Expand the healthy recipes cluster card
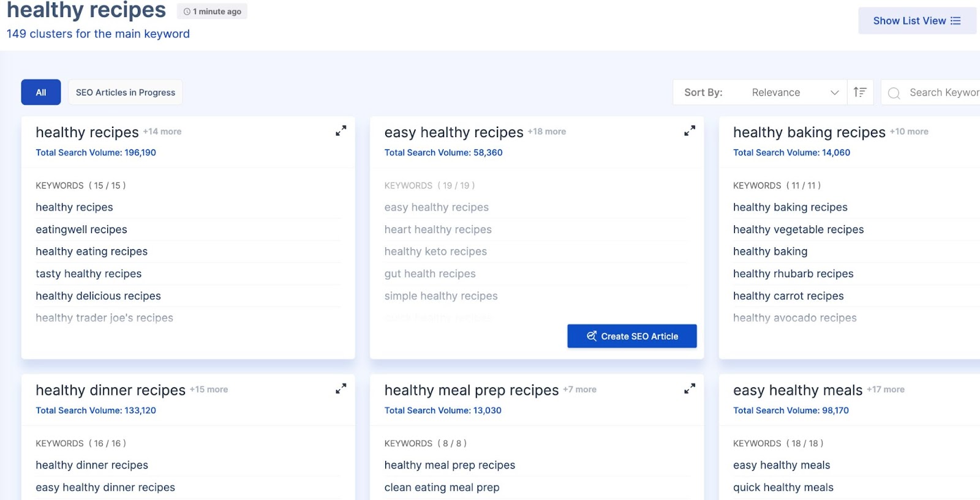 [x=341, y=131]
